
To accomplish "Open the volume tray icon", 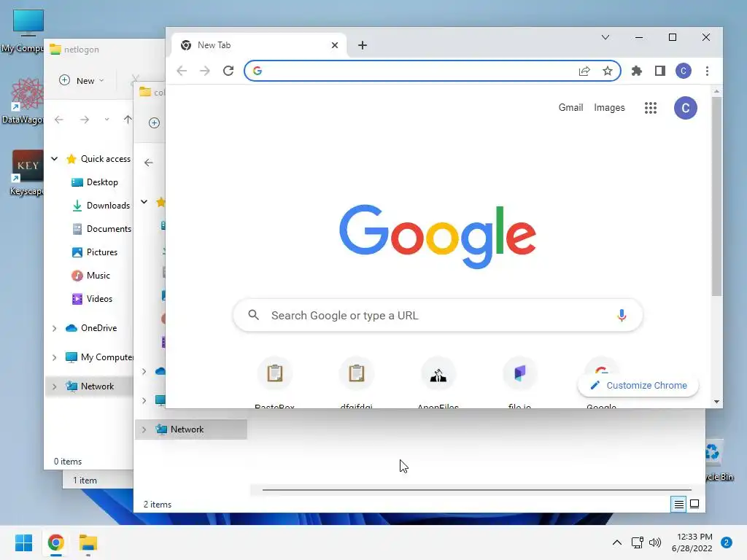I will click(x=655, y=542).
